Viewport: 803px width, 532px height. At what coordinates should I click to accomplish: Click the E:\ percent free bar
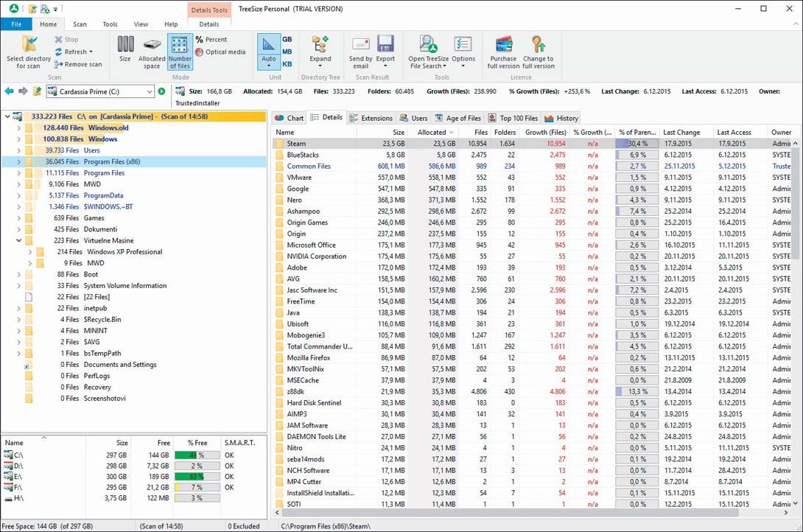coord(197,477)
